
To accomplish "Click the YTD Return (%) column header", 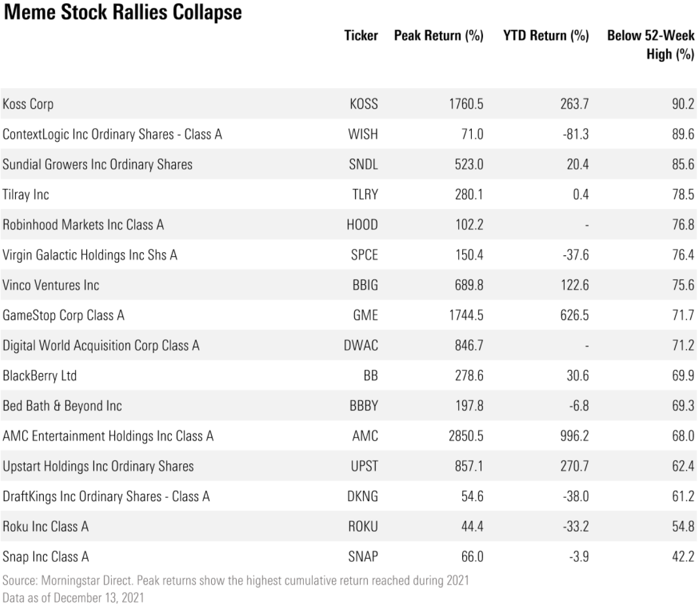I will pos(546,36).
